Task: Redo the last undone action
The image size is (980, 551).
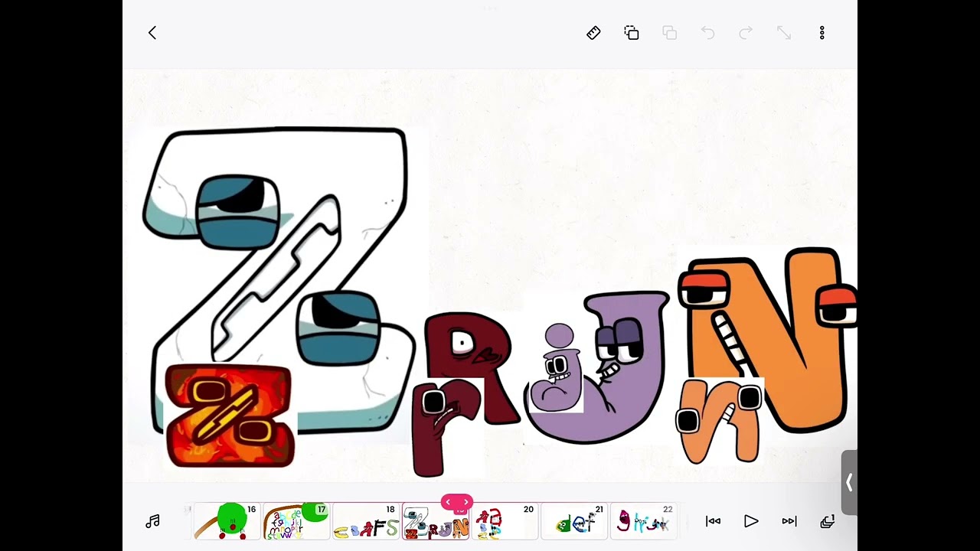Action: tap(746, 33)
